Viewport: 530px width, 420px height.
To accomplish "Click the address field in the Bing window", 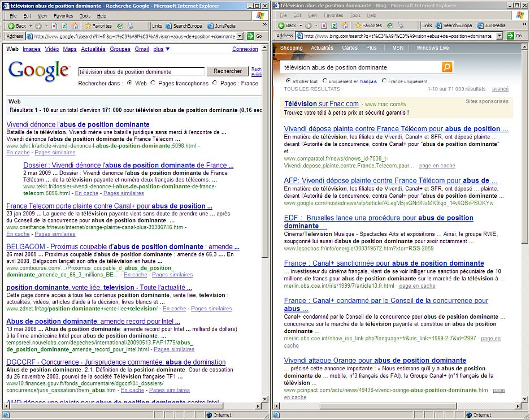I will coord(397,36).
